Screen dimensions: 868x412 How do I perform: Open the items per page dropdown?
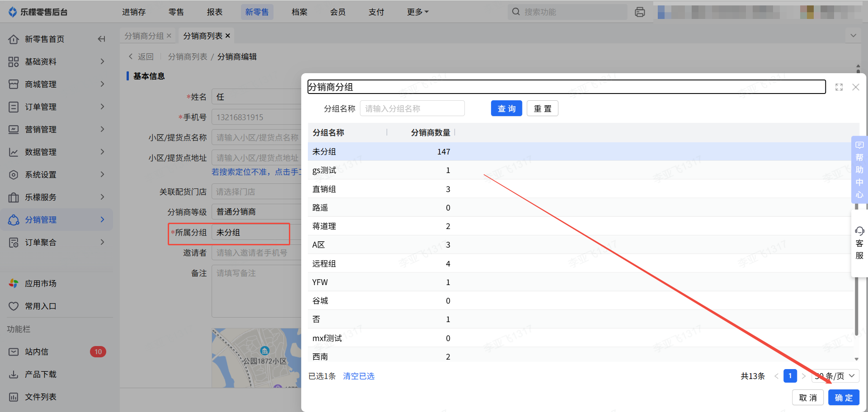tap(835, 376)
